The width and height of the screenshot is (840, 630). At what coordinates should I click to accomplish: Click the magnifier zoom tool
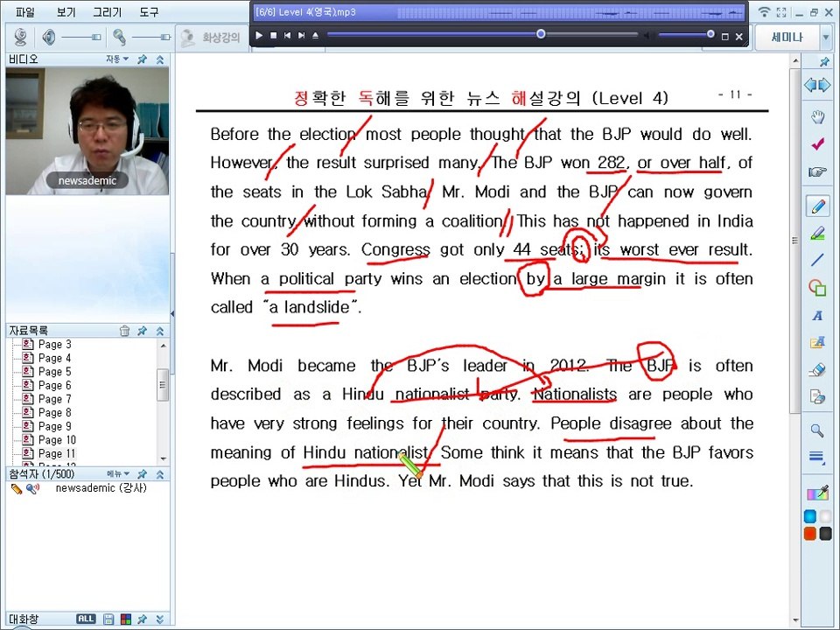pyautogui.click(x=817, y=430)
